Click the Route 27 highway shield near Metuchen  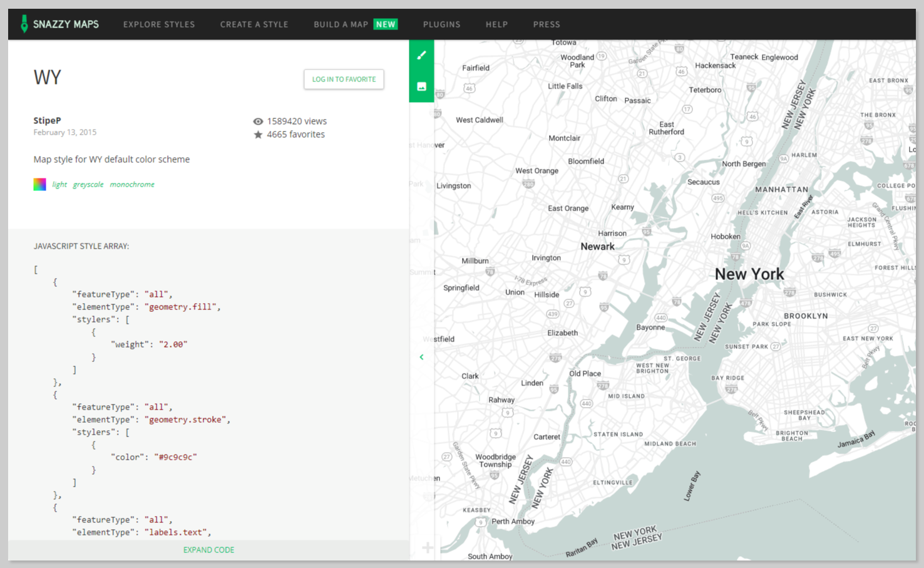[x=447, y=457]
